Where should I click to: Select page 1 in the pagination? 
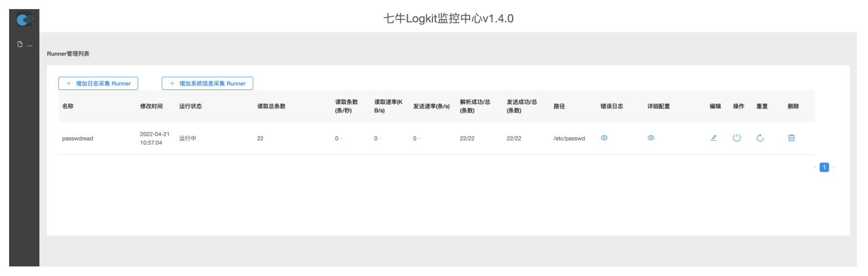click(824, 167)
